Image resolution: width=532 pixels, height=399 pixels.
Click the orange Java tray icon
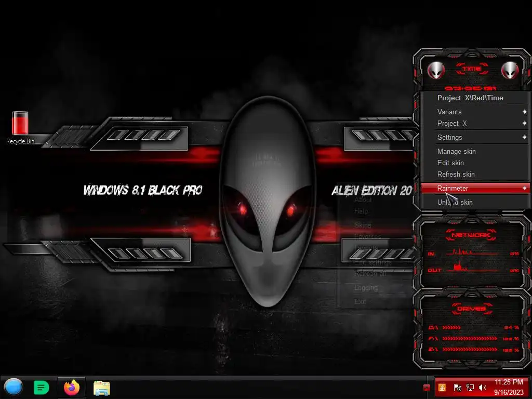tap(442, 388)
